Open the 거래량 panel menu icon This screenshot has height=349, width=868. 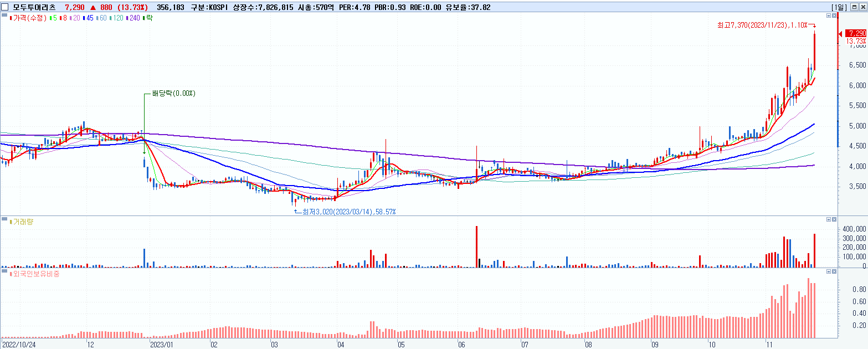point(4,219)
